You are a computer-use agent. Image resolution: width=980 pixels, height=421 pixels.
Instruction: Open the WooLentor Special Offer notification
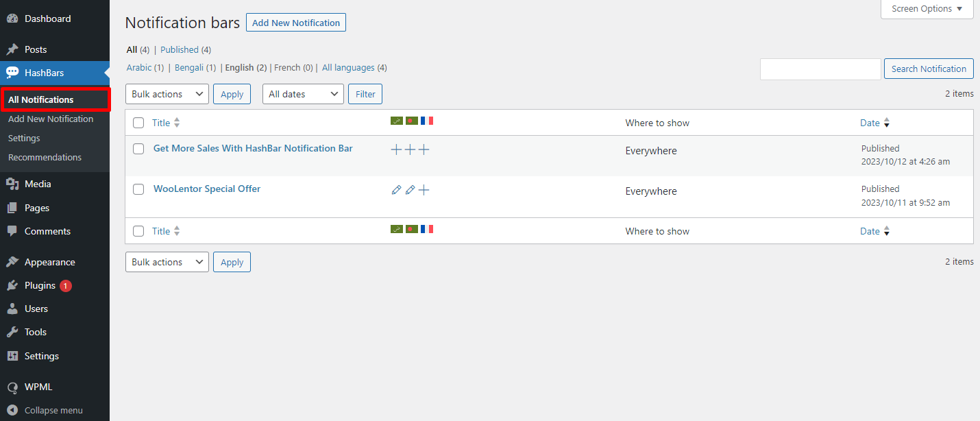pyautogui.click(x=206, y=189)
